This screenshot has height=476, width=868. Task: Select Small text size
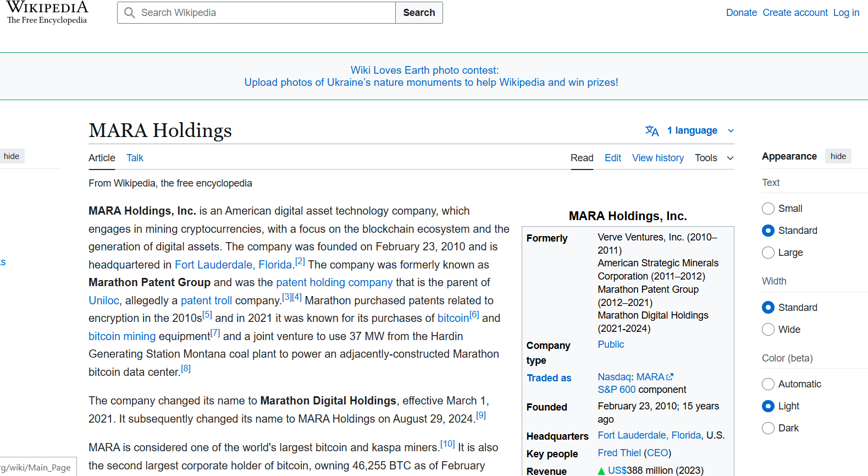click(769, 209)
